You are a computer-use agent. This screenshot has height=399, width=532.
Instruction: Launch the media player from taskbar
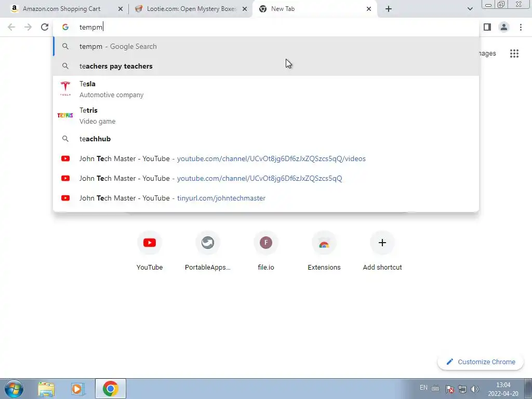click(x=78, y=389)
